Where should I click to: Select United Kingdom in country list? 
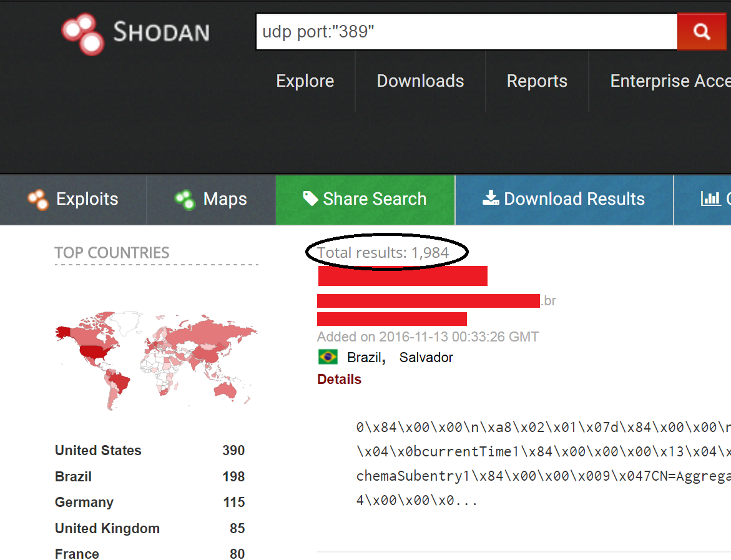(x=107, y=529)
